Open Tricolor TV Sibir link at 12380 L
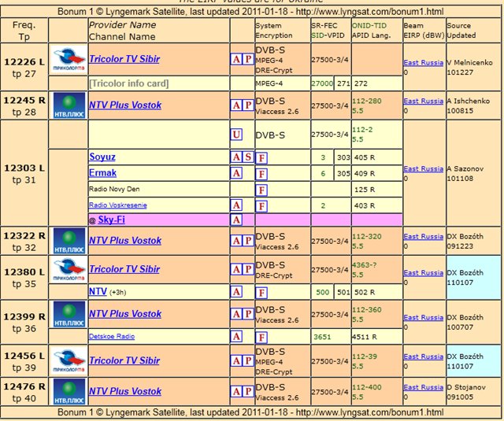The width and height of the screenshot is (504, 421). (x=124, y=269)
